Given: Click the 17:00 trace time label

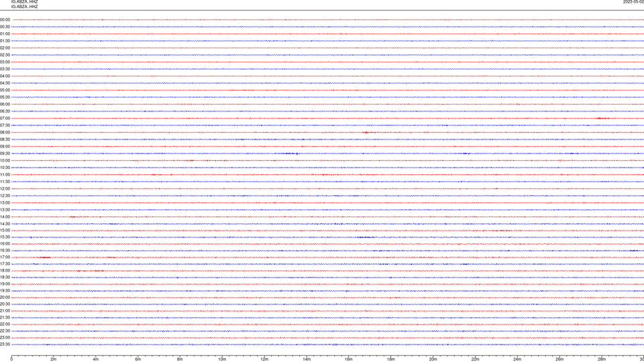Looking at the screenshot, I should click(x=5, y=257).
